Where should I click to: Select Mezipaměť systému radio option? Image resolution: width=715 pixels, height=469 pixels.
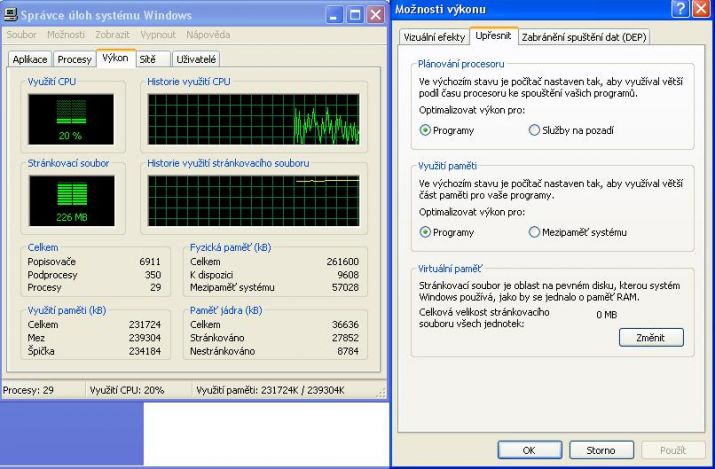[x=577, y=232]
